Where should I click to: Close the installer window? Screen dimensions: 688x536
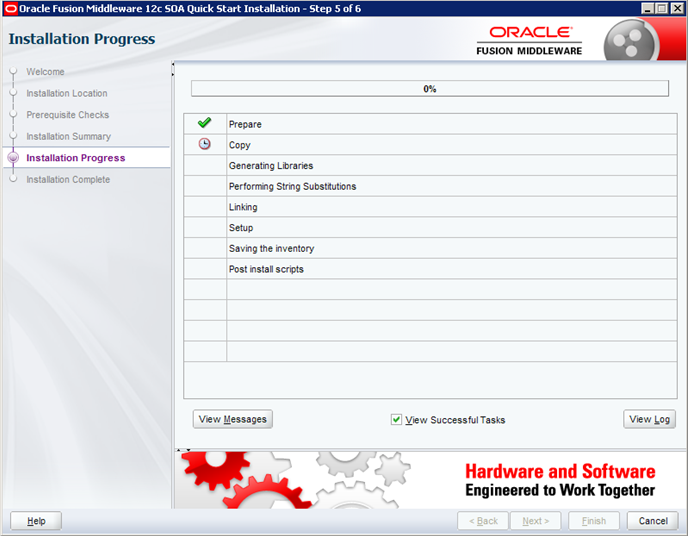click(677, 8)
